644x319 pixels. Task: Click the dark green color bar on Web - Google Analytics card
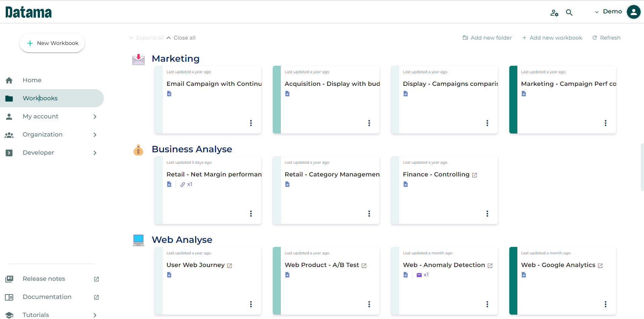[x=513, y=281]
